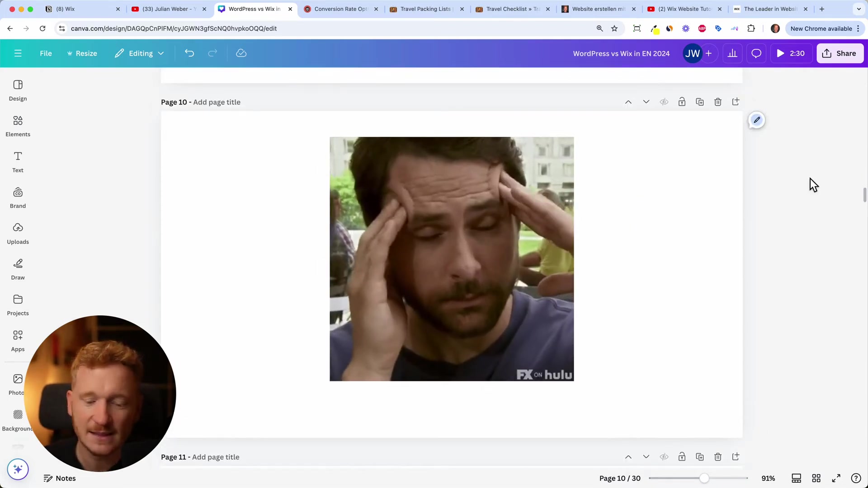Click the address bar URL
Screen dimensions: 868x488
pyautogui.click(x=174, y=28)
